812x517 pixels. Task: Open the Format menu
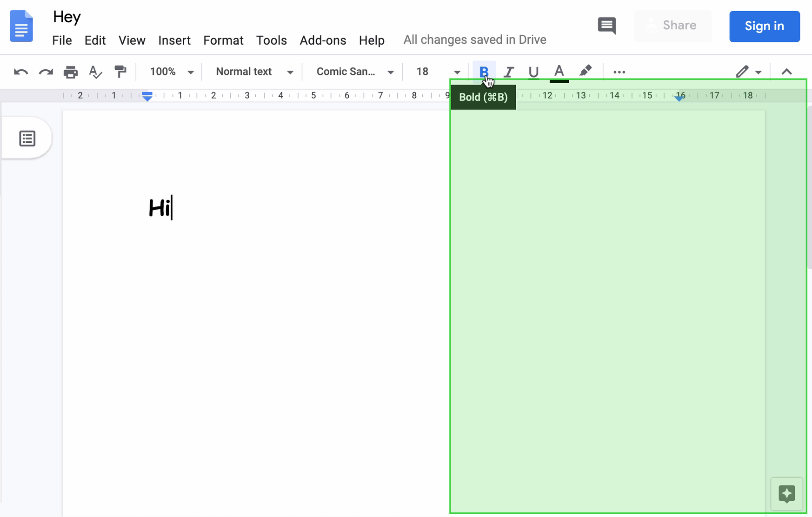(x=223, y=40)
